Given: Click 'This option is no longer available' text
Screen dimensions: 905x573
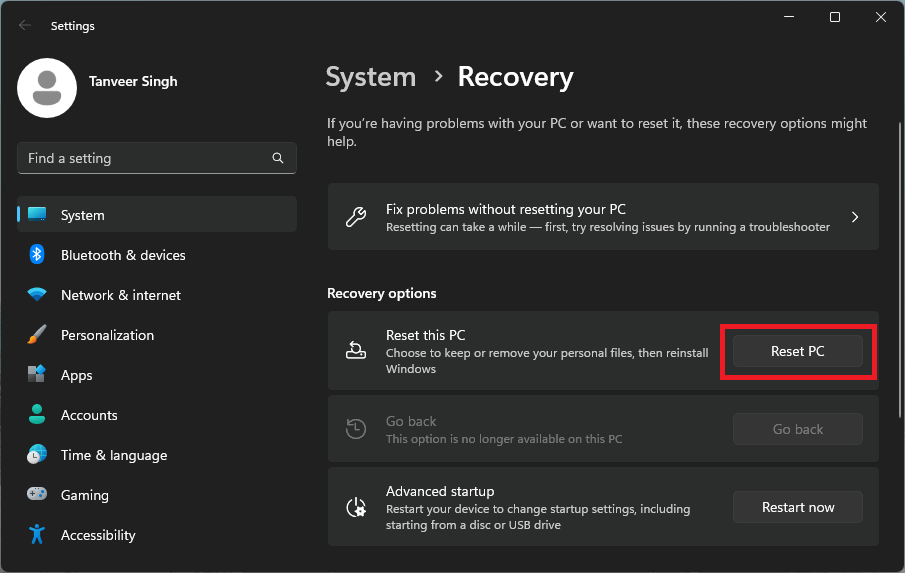Looking at the screenshot, I should click(504, 439).
